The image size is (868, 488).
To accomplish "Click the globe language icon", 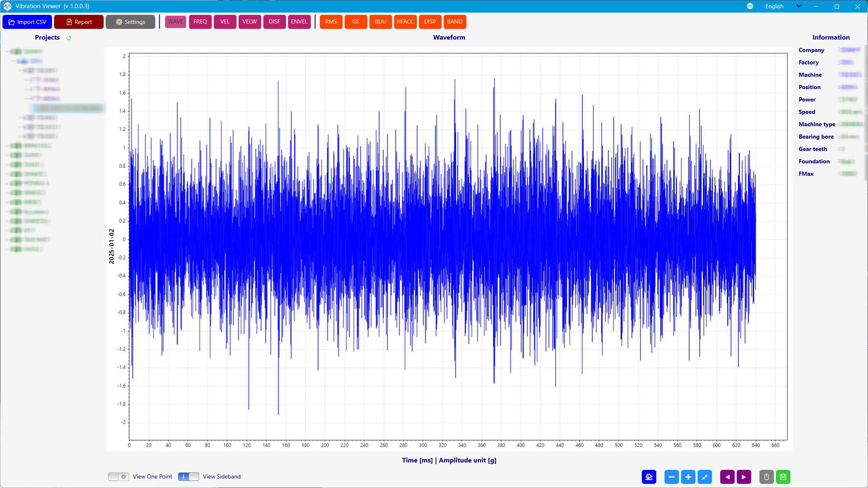I will coord(750,6).
